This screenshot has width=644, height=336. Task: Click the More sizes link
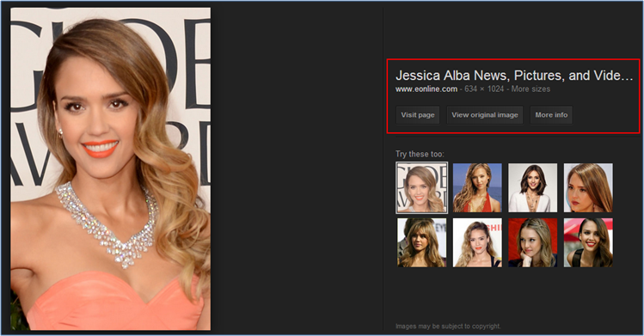(x=531, y=89)
